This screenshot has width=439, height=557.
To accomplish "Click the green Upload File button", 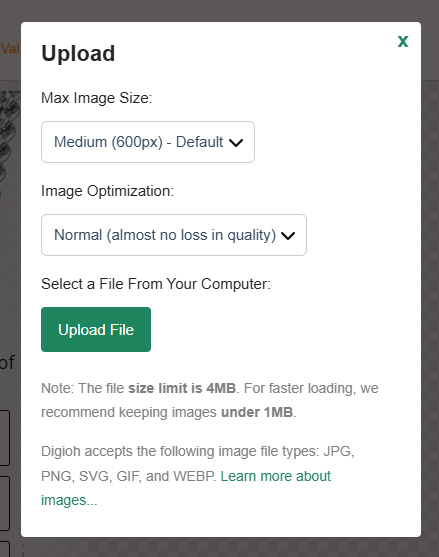I will tap(96, 330).
